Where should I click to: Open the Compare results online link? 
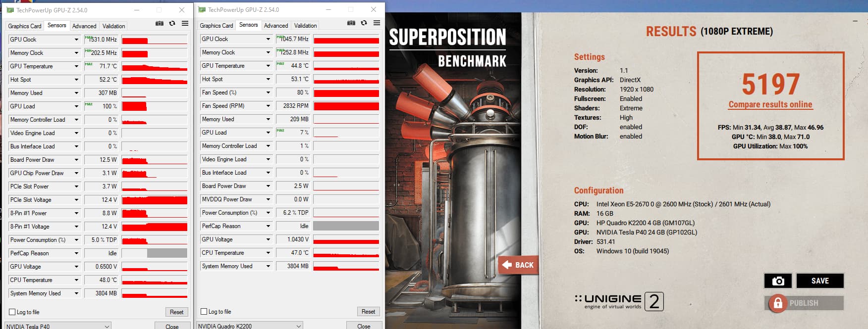click(x=770, y=105)
